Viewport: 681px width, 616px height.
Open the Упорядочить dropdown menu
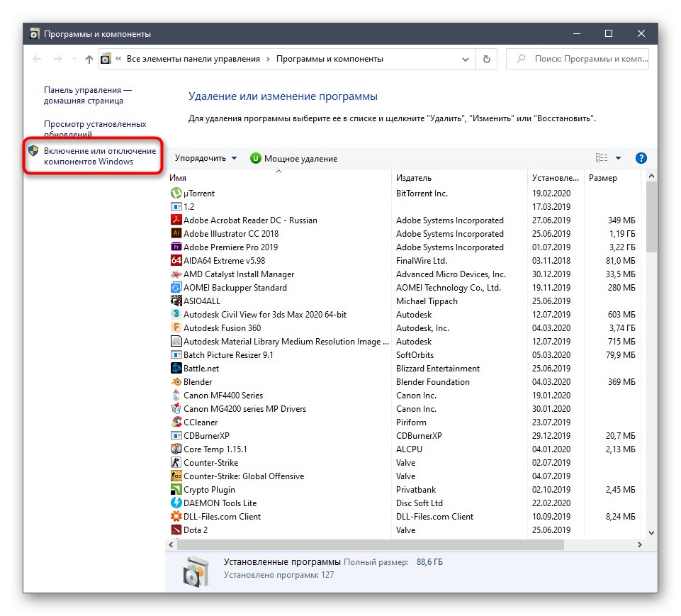point(206,158)
